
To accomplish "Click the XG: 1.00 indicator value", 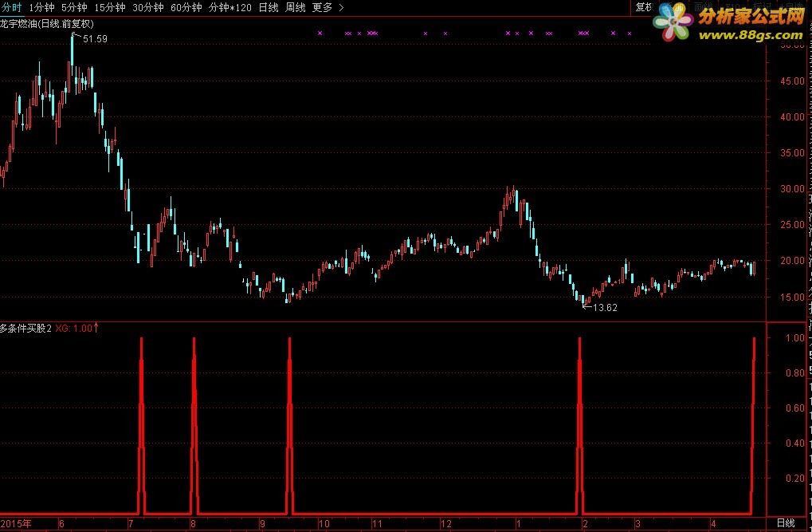I will coord(73,329).
